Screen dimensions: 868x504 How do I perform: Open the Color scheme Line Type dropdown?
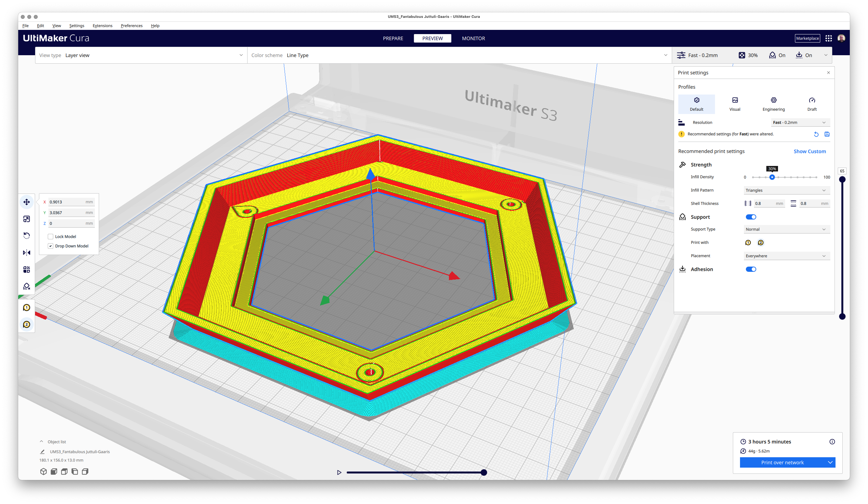click(459, 55)
